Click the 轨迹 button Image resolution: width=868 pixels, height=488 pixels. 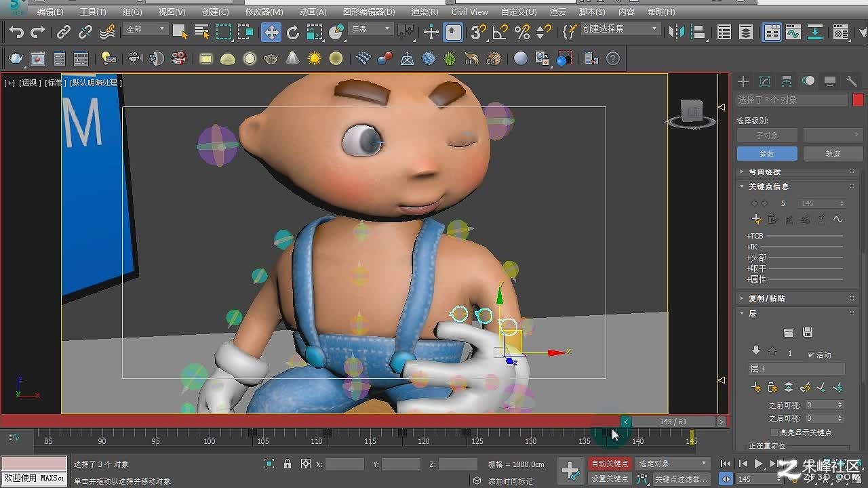point(833,154)
